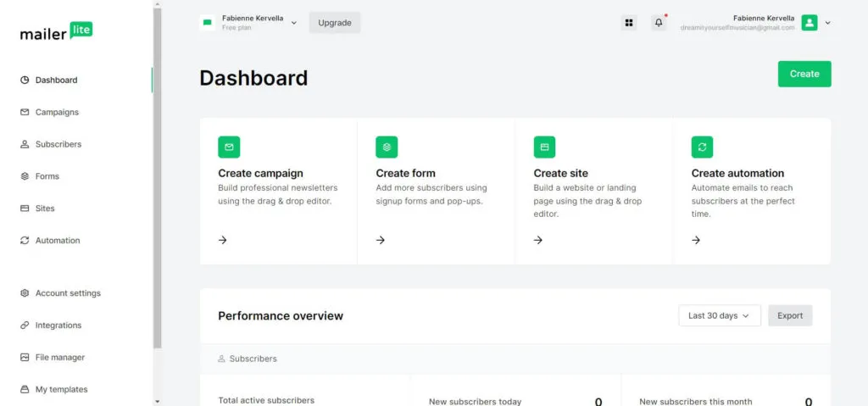Go to Subscribers in the sidebar
Screen dimensions: 868x406
[58, 144]
